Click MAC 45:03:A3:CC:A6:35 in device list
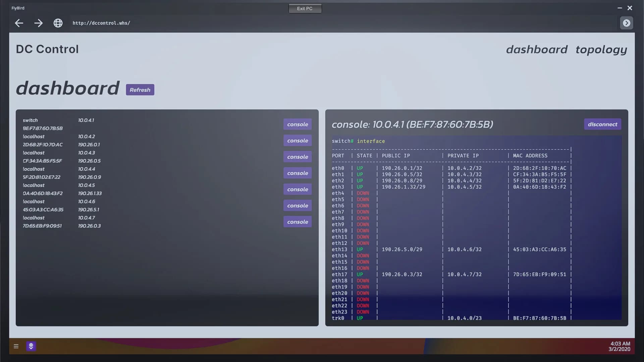 [43, 209]
